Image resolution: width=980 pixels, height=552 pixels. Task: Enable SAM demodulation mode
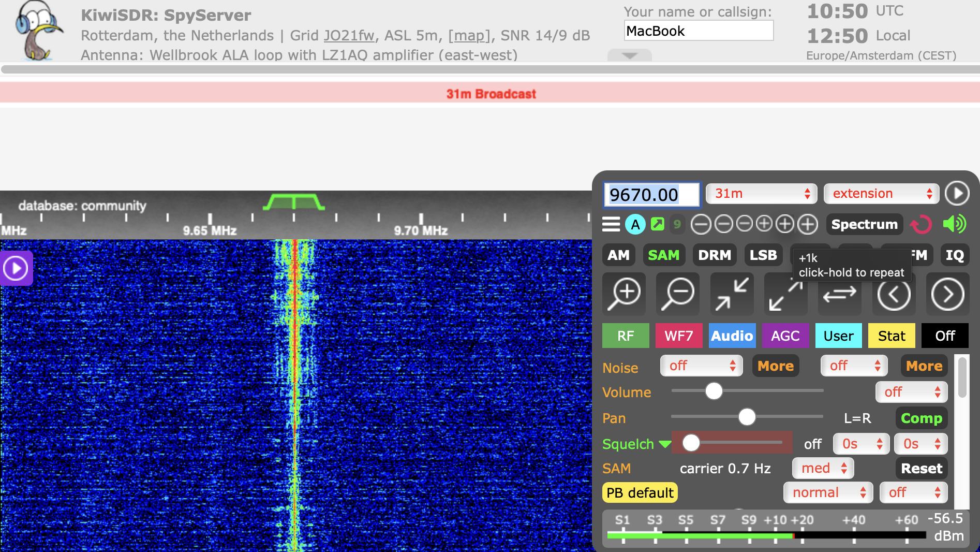663,255
